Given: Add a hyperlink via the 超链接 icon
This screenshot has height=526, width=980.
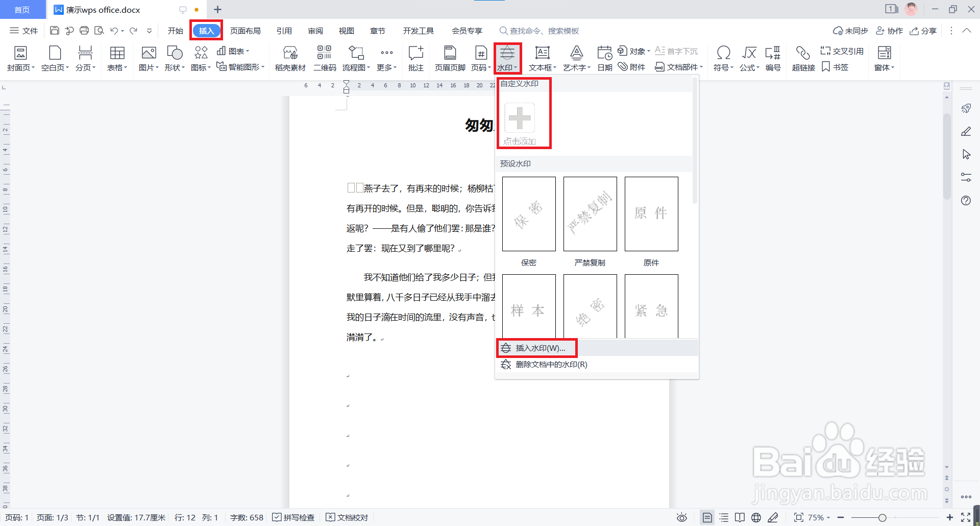Looking at the screenshot, I should [x=803, y=58].
